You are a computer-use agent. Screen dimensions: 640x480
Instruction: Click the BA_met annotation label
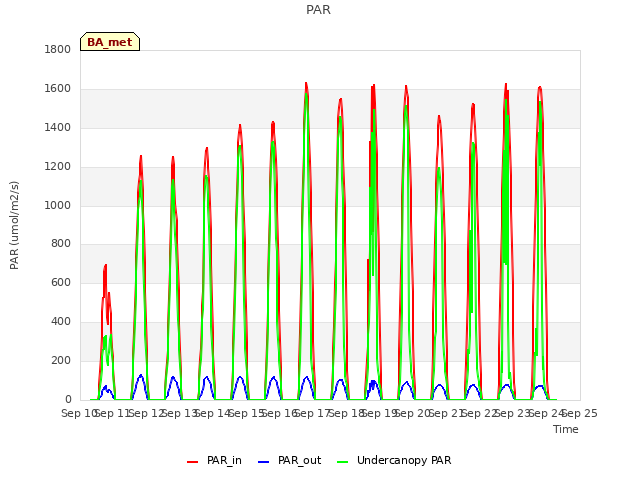110,42
